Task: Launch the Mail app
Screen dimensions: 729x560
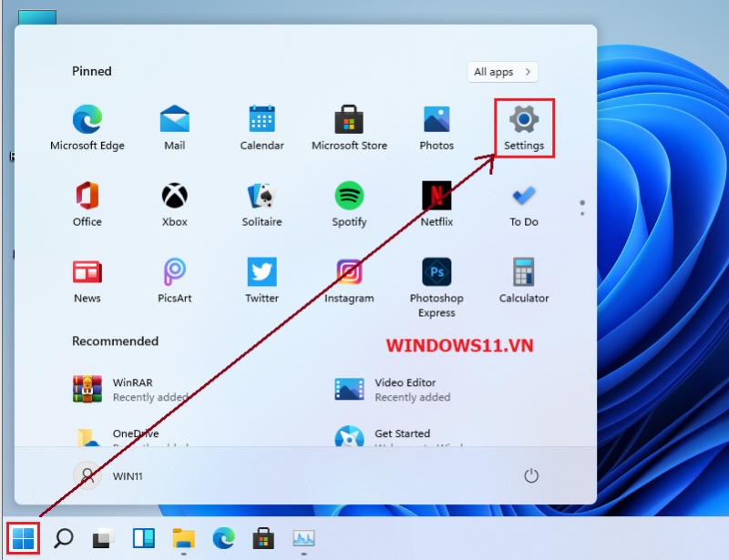Action: pos(174,127)
